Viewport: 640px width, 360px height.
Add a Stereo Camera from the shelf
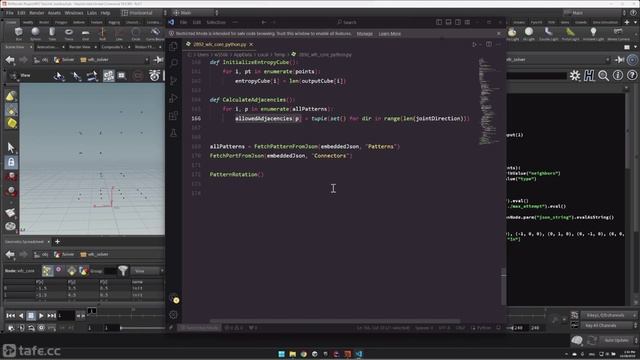[x=618, y=34]
